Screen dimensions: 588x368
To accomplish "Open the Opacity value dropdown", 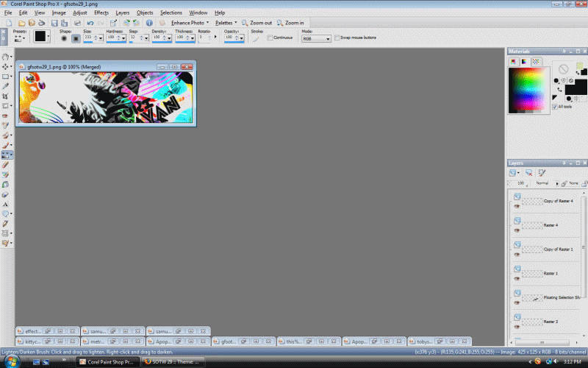I will [x=242, y=38].
